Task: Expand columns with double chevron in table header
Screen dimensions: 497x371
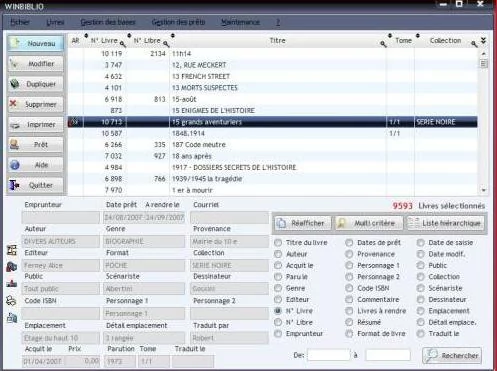Action: [x=483, y=41]
